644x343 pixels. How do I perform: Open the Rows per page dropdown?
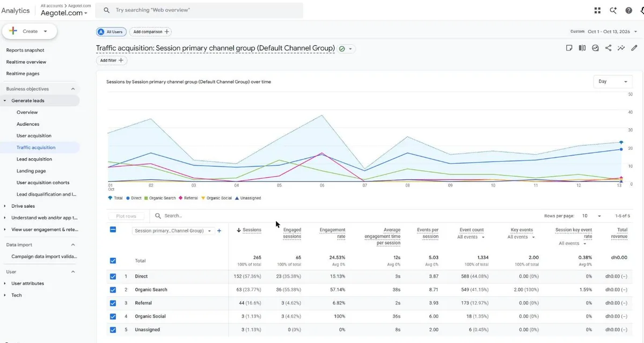[592, 216]
